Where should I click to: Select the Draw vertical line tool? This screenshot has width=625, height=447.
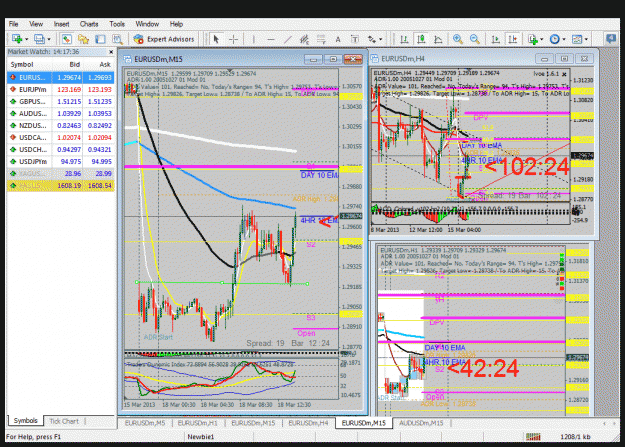[x=254, y=39]
